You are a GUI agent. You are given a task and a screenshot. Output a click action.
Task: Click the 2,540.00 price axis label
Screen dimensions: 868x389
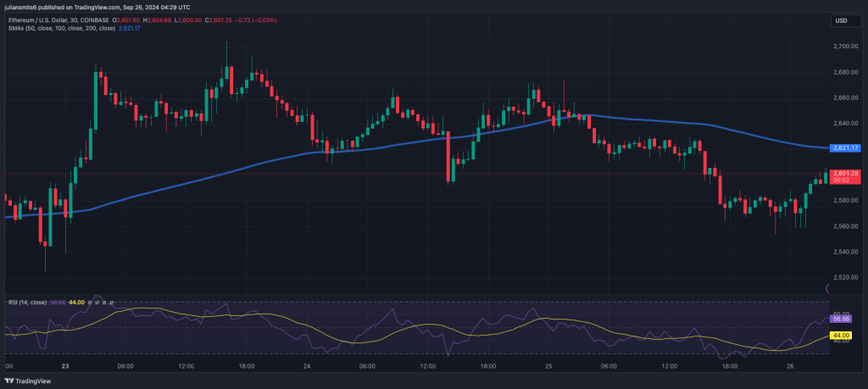(845, 252)
